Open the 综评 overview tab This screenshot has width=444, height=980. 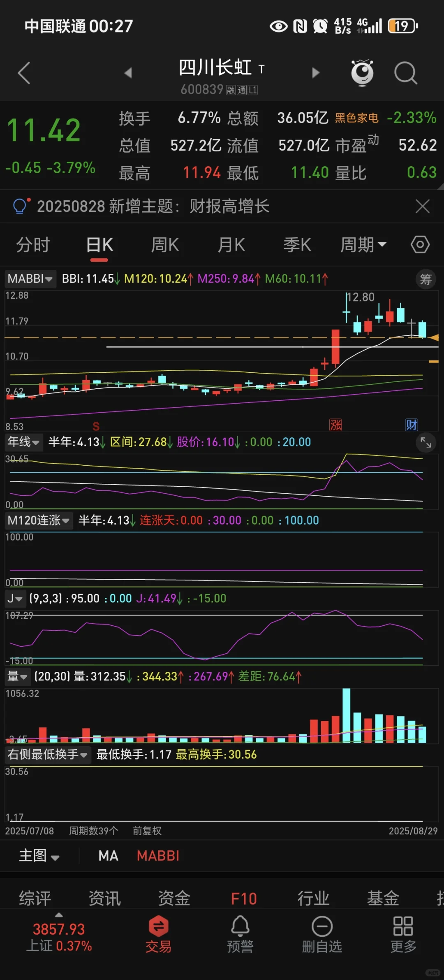[35, 898]
